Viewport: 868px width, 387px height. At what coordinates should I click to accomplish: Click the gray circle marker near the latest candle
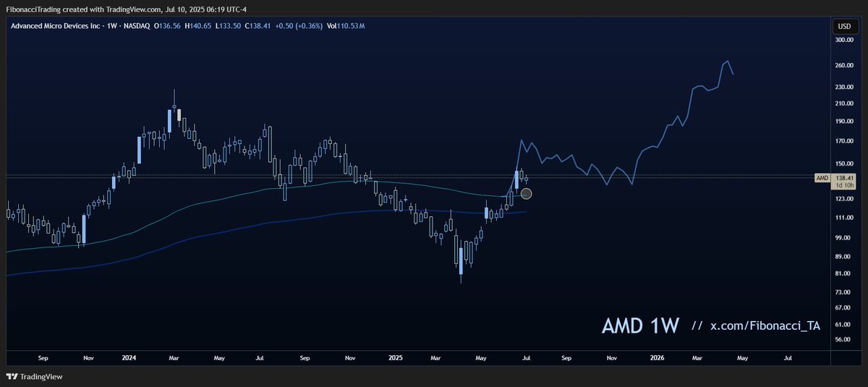coord(527,194)
